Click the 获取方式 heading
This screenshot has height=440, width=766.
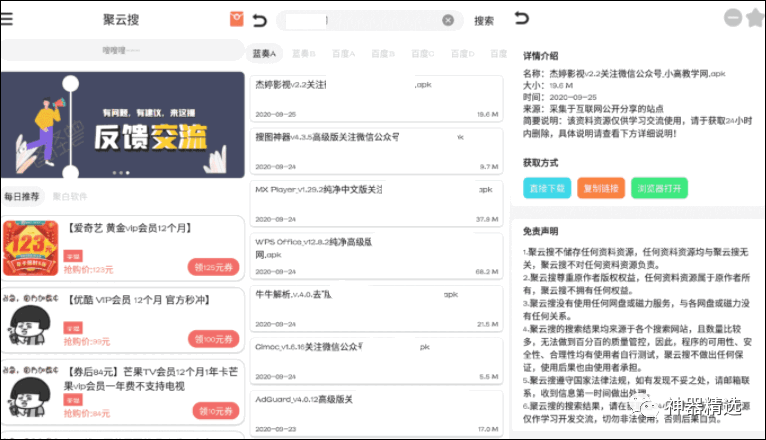(540, 163)
